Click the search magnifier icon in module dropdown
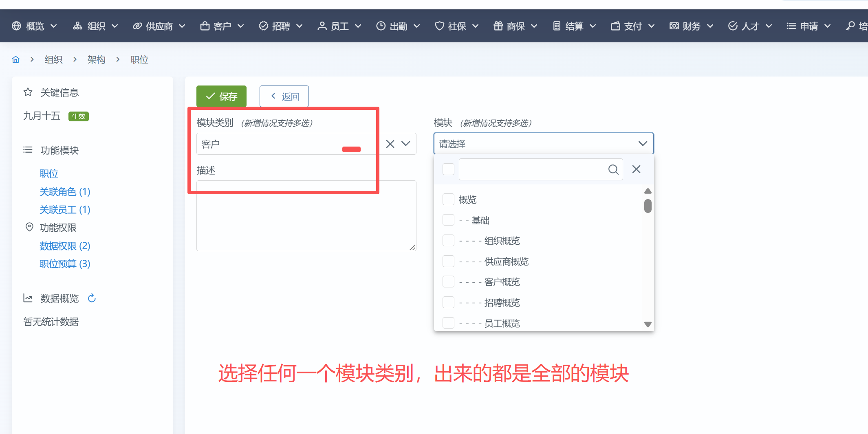This screenshot has height=434, width=868. (x=613, y=169)
